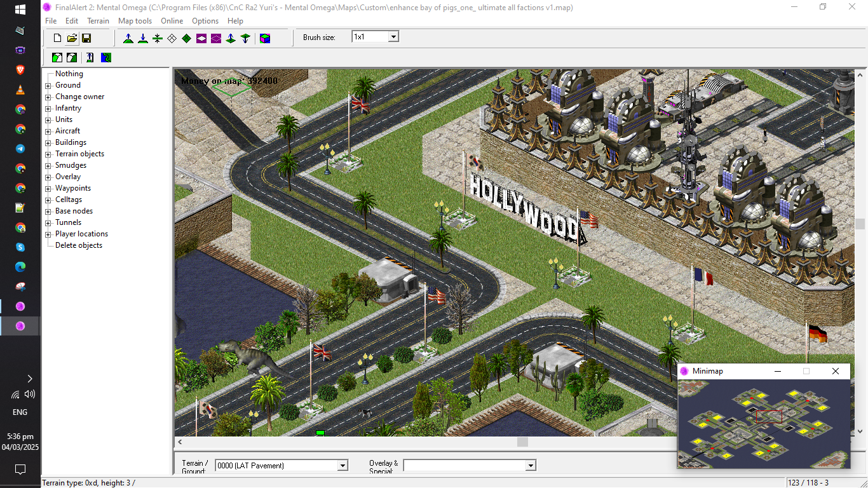868x488 pixels.
Task: Click the purple solid-cell Hide single field icon
Action: tap(201, 38)
